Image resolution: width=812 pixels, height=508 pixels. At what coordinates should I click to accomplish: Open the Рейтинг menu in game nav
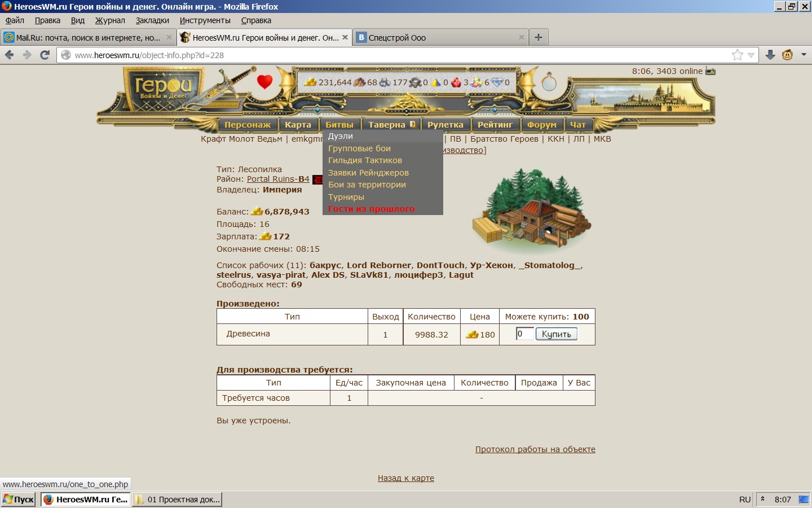495,125
